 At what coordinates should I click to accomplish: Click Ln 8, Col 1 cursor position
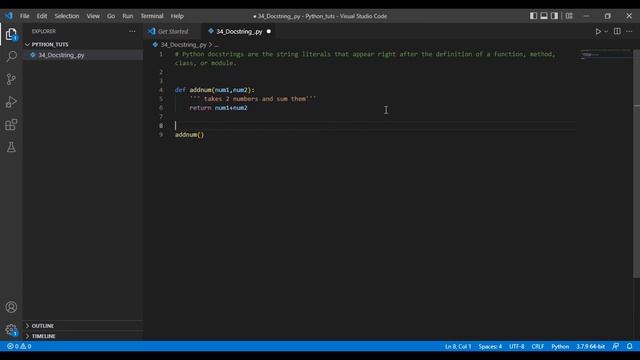[458, 347]
